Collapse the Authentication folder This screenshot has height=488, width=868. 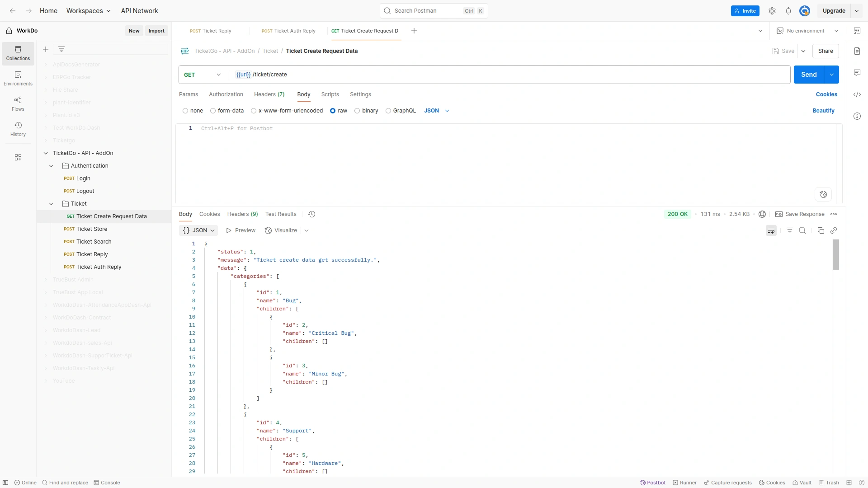point(51,166)
